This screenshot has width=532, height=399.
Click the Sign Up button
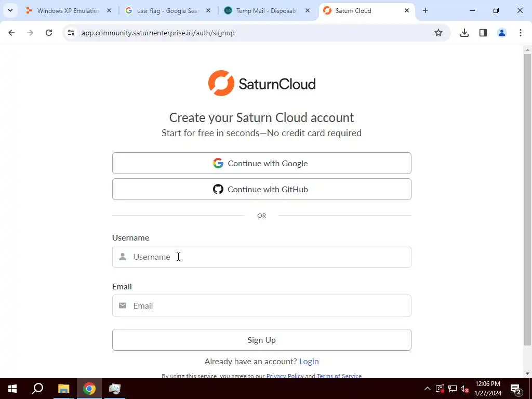pyautogui.click(x=262, y=340)
